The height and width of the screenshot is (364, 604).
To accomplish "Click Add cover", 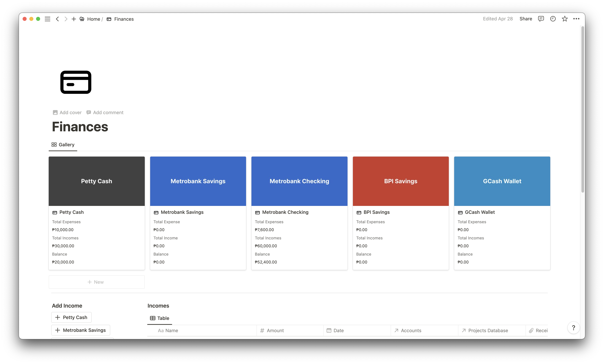I will (x=67, y=112).
